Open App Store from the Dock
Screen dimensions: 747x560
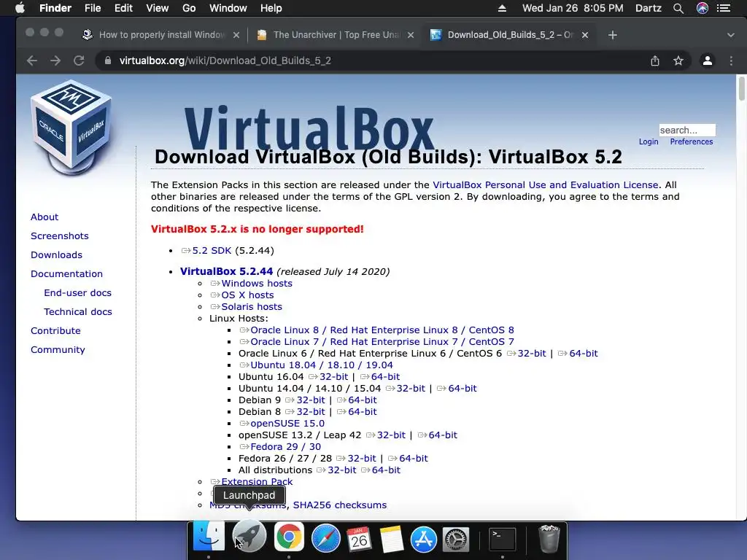424,539
